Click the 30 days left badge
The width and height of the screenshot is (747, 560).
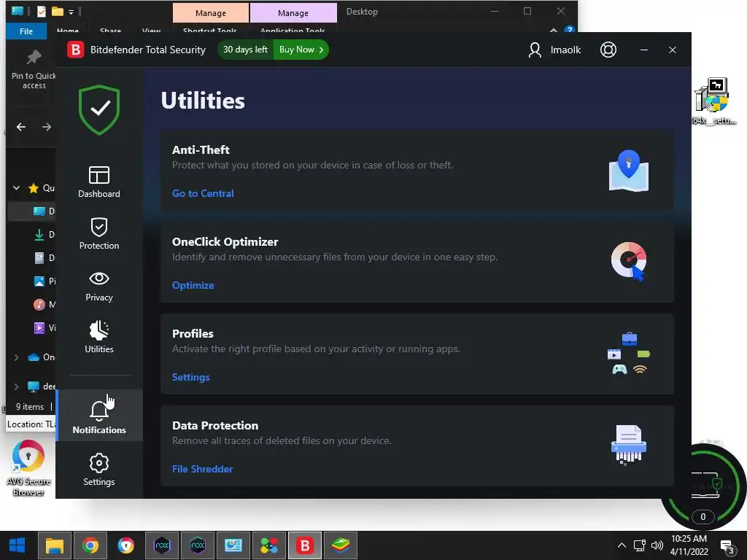[x=245, y=50]
